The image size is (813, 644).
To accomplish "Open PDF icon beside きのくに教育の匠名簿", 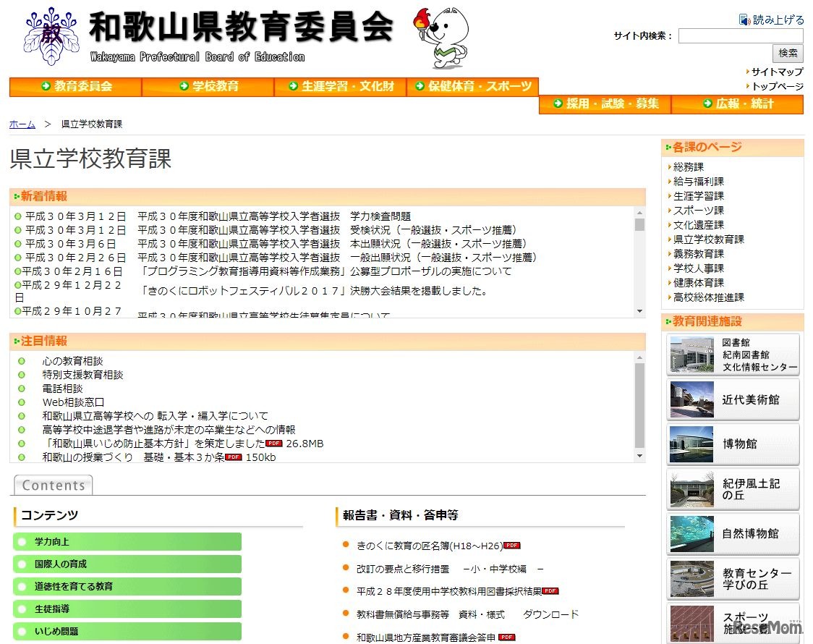I will 511,546.
